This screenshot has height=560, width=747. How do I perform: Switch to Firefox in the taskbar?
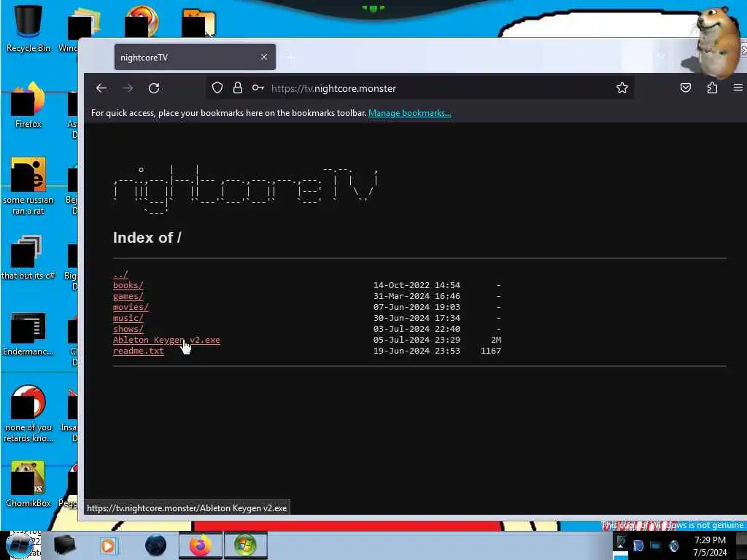(x=201, y=545)
